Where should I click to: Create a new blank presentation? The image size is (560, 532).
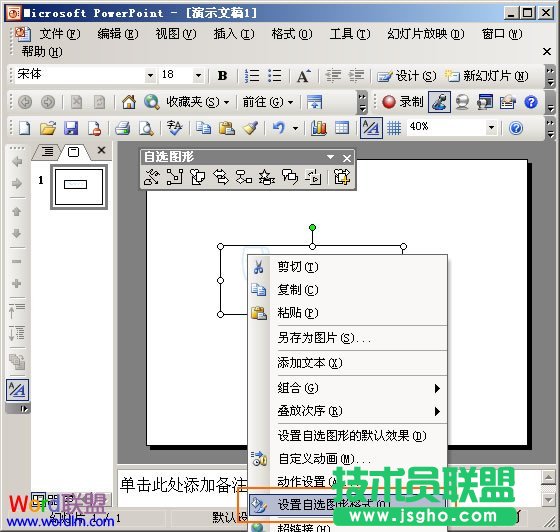tap(24, 128)
